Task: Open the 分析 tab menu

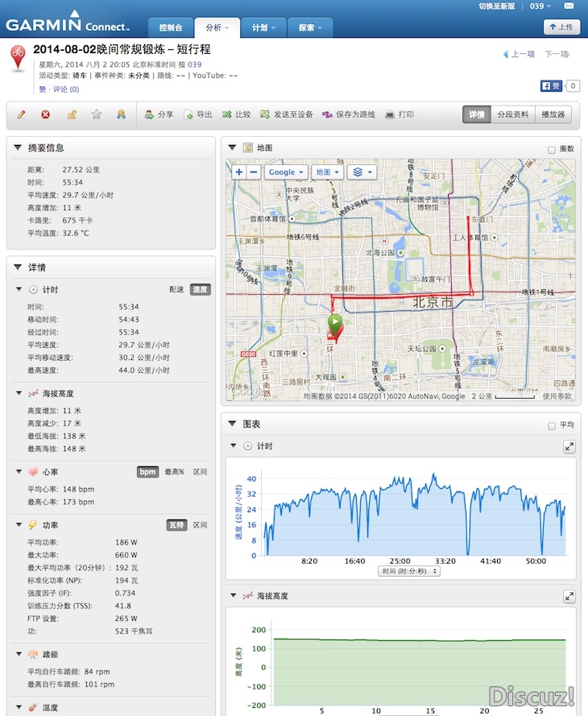Action: click(217, 28)
